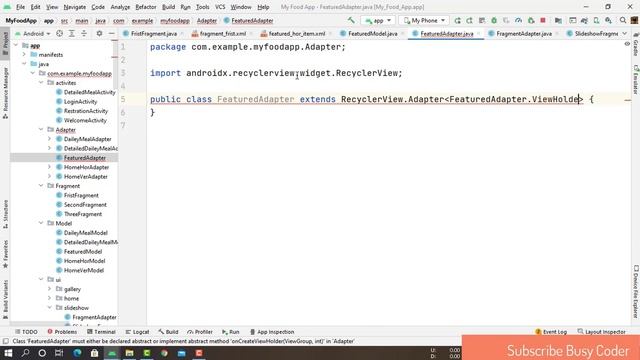Collapse the Fragment package

(41, 186)
